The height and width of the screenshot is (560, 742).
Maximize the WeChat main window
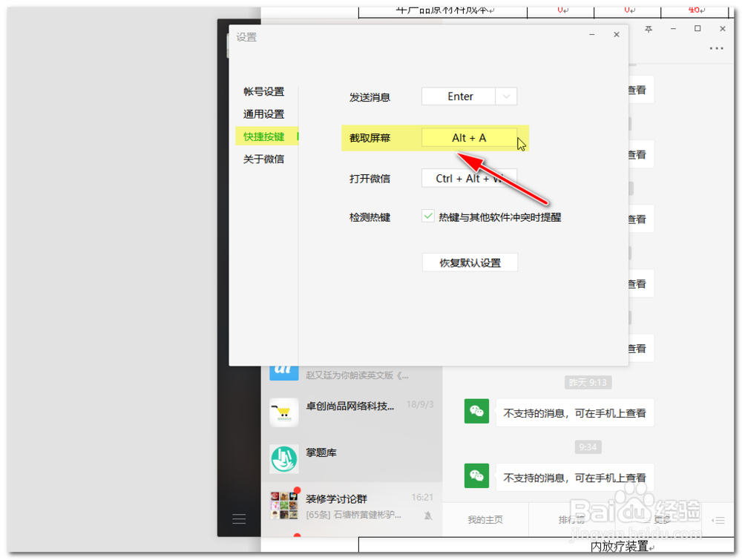(697, 29)
